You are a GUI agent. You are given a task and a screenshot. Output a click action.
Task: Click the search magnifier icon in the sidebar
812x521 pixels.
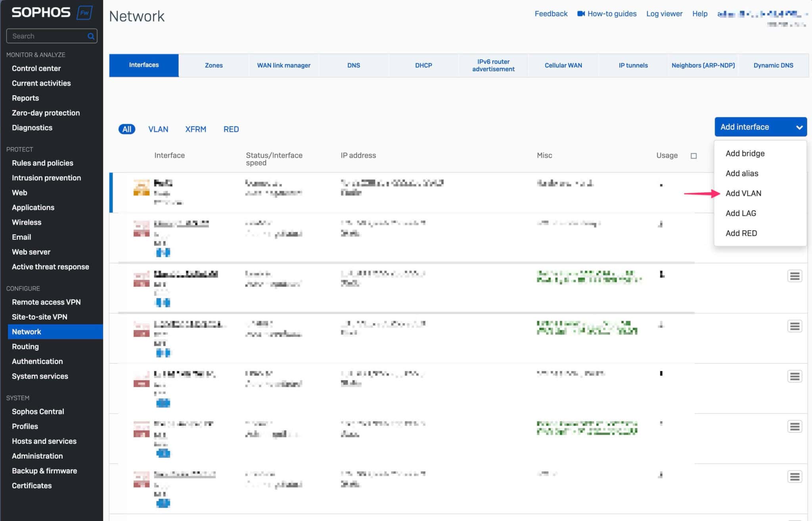91,36
